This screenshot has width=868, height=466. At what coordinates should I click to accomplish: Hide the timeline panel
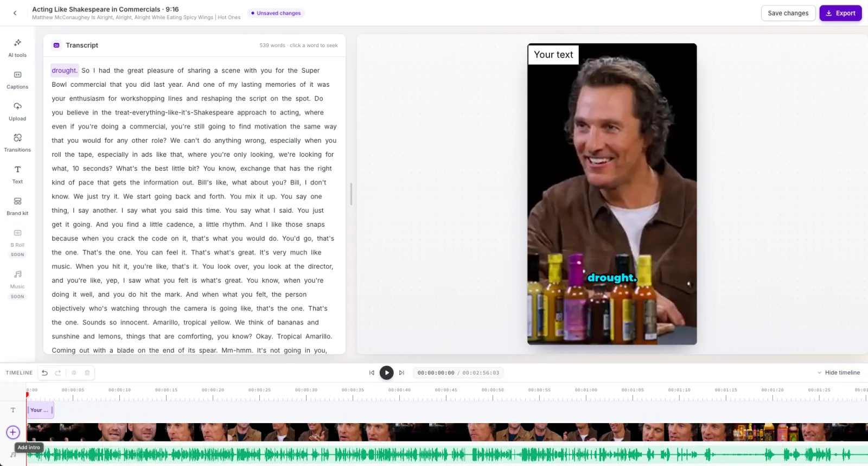pos(838,373)
